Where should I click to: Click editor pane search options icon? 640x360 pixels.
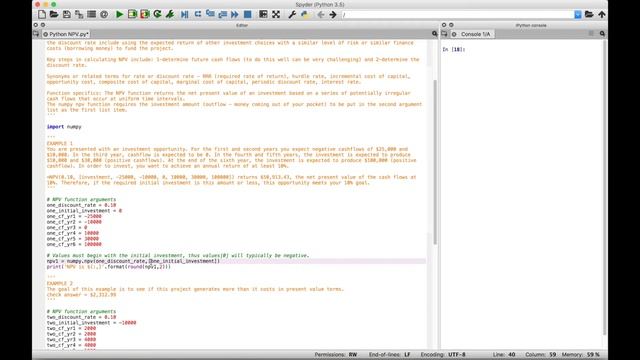coord(434,34)
